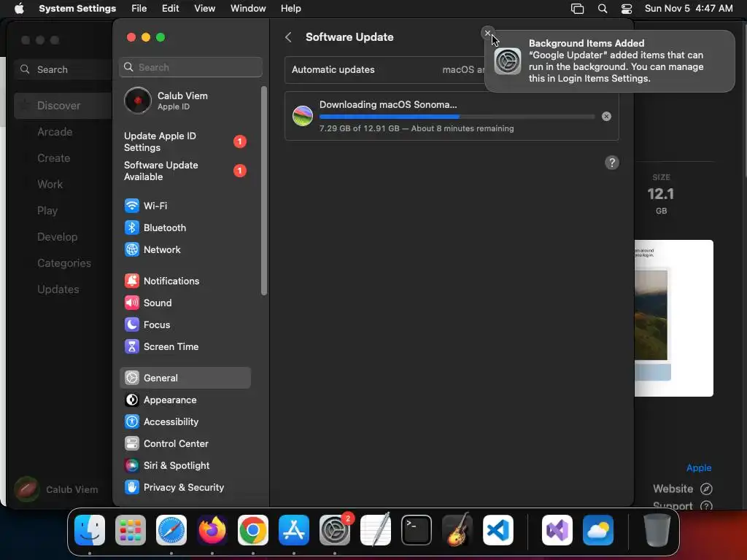Viewport: 747px width, 560px height.
Task: Open Control Center settings
Action: 185,444
